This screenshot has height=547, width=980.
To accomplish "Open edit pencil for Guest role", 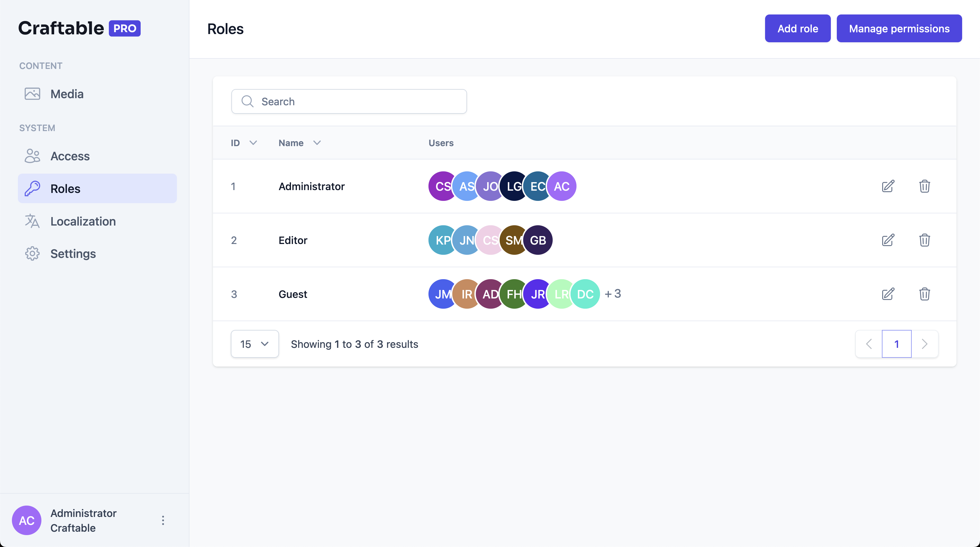I will (x=888, y=294).
